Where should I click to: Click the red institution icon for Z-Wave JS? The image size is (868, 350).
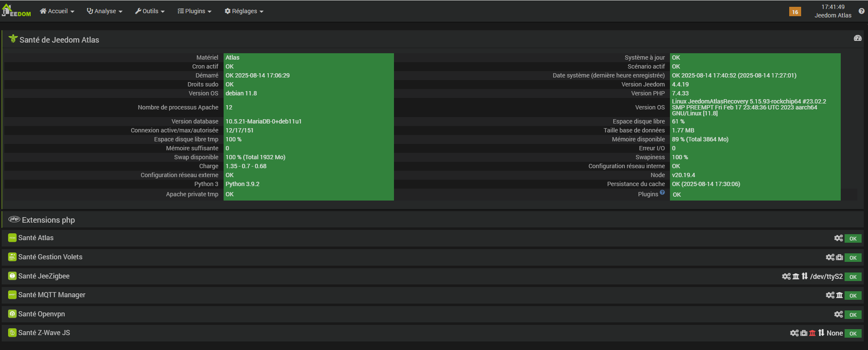coord(812,333)
